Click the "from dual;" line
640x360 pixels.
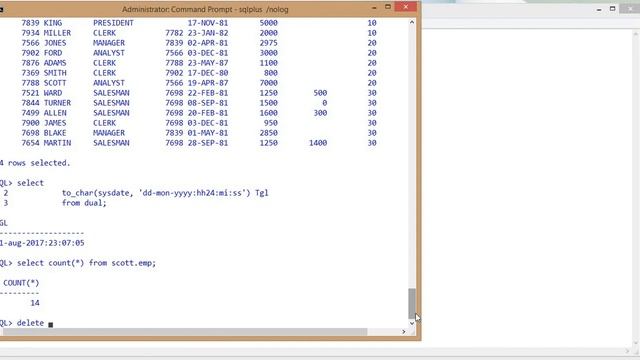(84, 203)
